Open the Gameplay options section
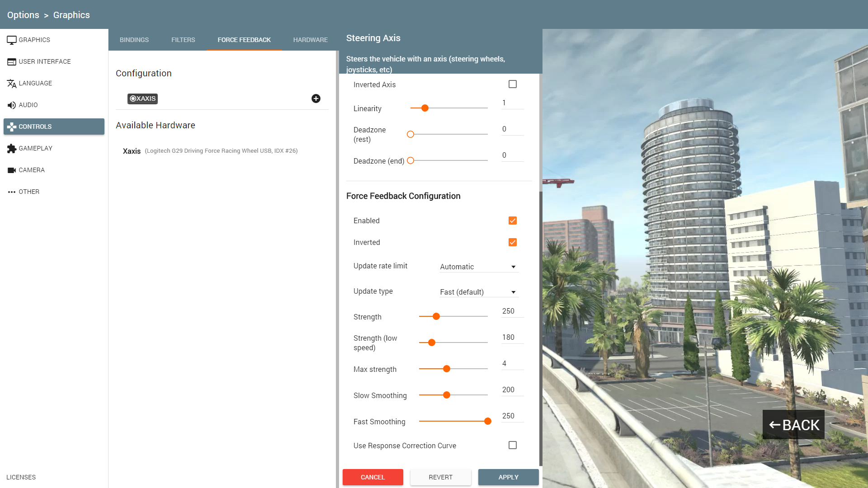868x488 pixels. pyautogui.click(x=54, y=148)
